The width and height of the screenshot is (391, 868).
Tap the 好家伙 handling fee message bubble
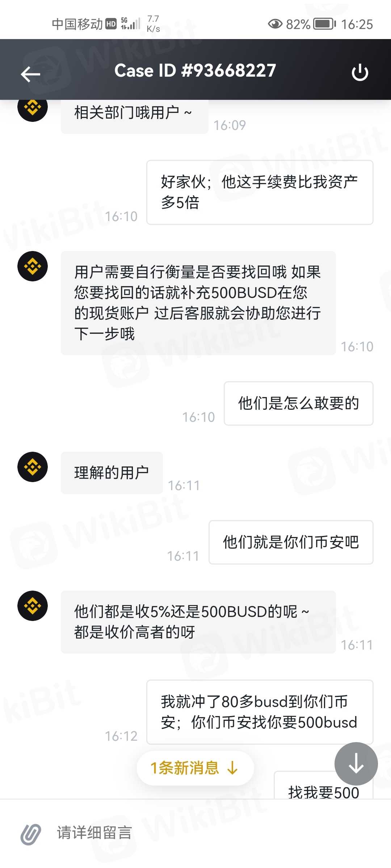(260, 192)
